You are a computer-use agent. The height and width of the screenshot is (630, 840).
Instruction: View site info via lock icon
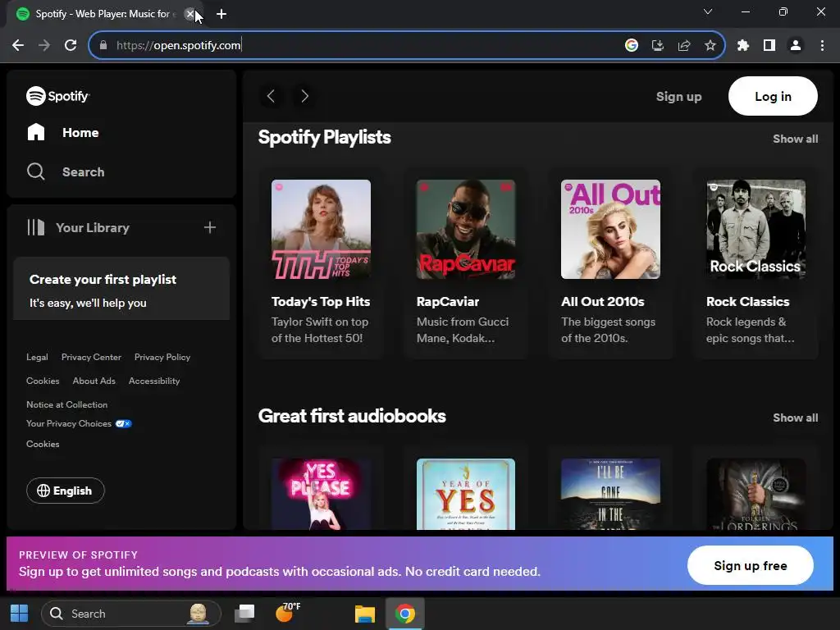point(103,46)
